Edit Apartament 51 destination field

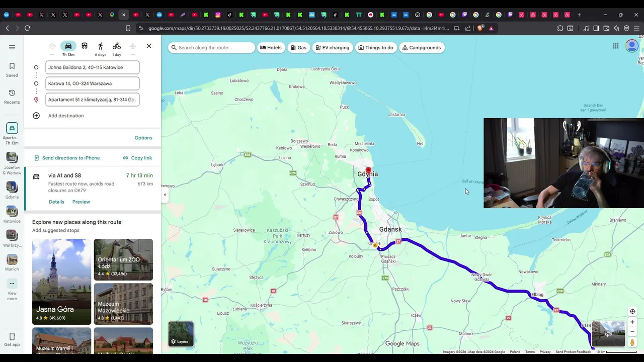(x=93, y=100)
